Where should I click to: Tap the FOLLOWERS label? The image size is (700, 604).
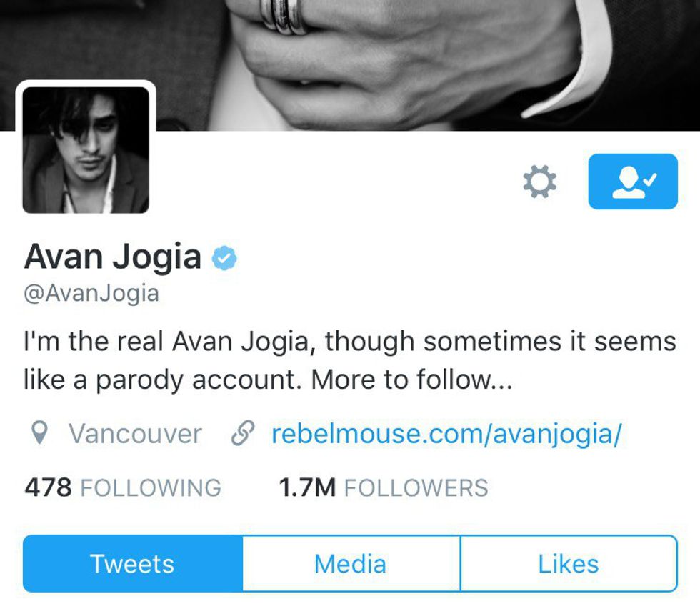416,487
